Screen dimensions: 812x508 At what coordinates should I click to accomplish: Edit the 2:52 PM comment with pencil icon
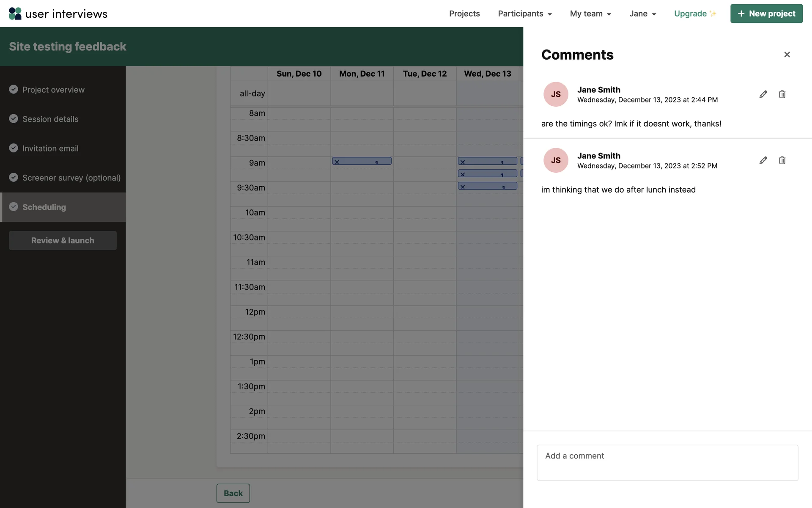[763, 160]
